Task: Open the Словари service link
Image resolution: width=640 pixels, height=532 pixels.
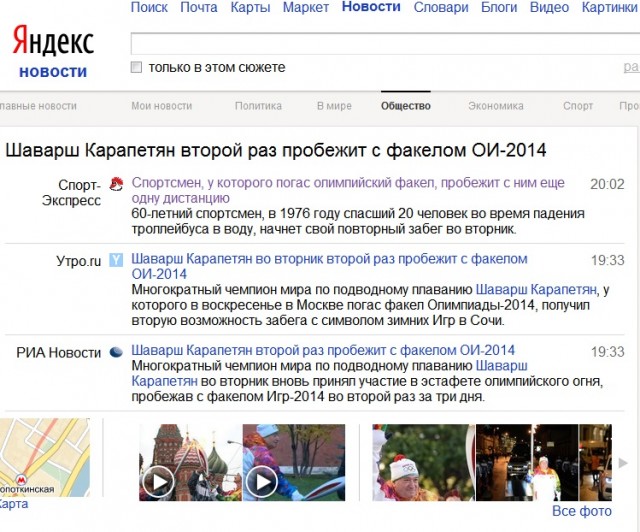Action: [x=441, y=7]
